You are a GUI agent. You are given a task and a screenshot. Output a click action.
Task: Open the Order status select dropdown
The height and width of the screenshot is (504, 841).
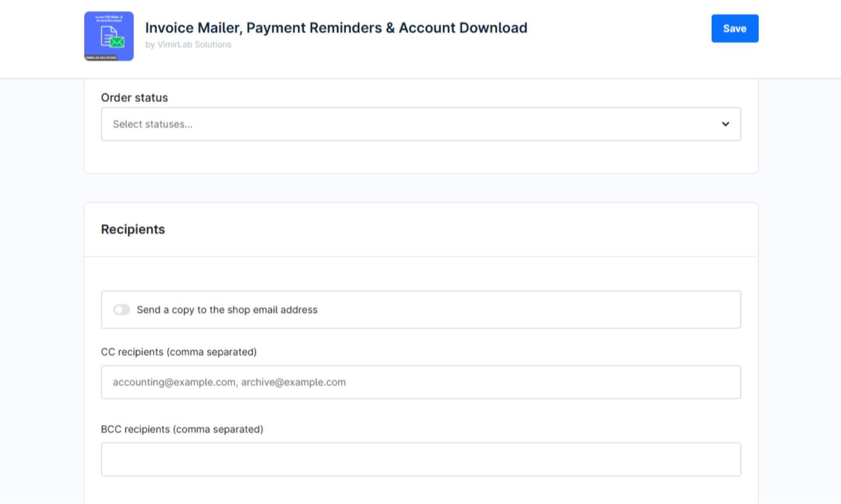tap(421, 124)
